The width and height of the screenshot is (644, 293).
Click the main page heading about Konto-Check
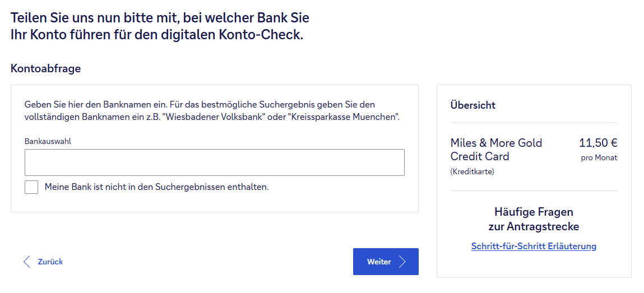[x=160, y=26]
